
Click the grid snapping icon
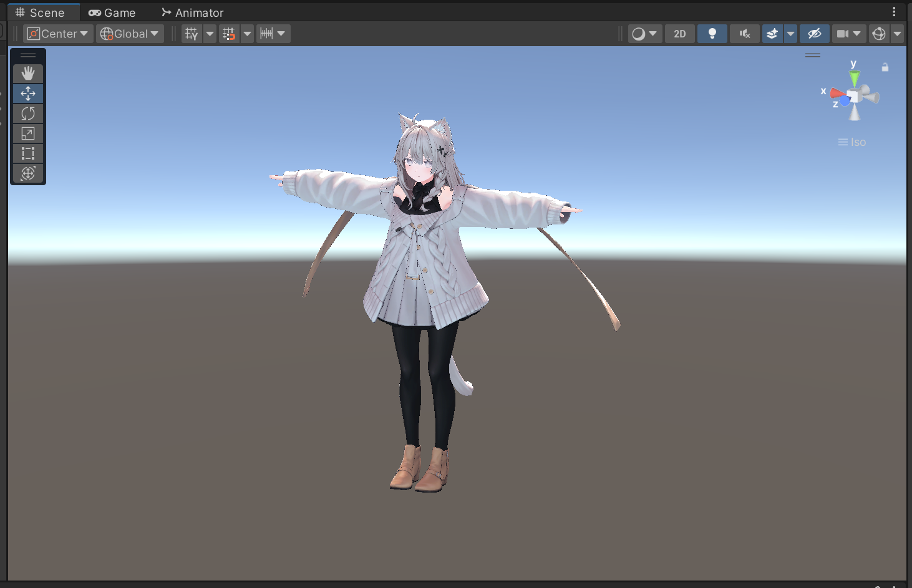[x=229, y=34]
